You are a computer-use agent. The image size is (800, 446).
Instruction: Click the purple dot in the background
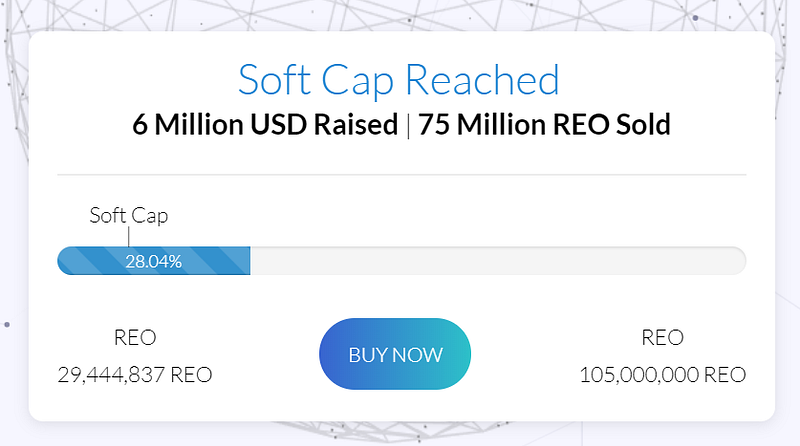pos(695,18)
